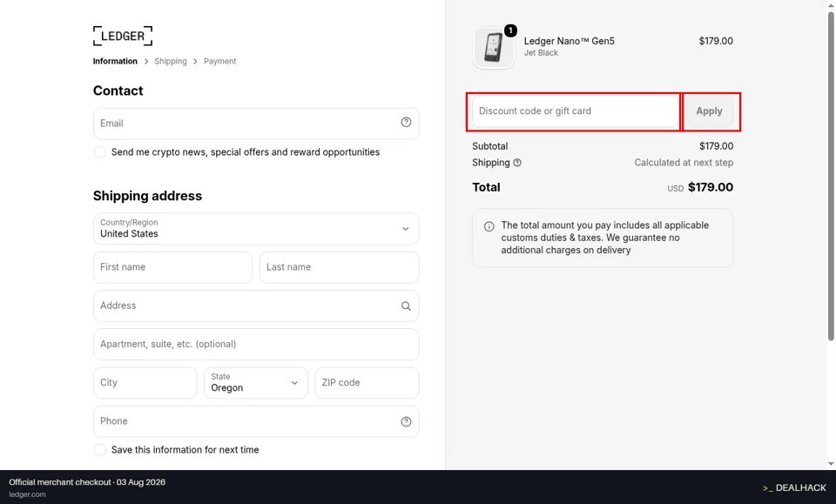Open the Country/Region dropdown
The height and width of the screenshot is (504, 836).
pyautogui.click(x=256, y=229)
